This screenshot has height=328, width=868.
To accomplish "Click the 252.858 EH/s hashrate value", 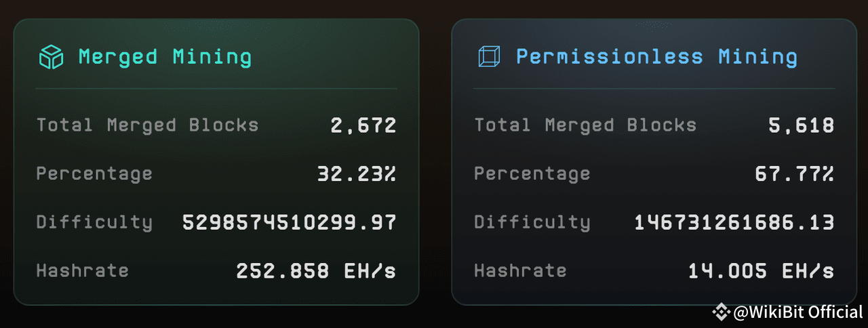I will (x=316, y=271).
